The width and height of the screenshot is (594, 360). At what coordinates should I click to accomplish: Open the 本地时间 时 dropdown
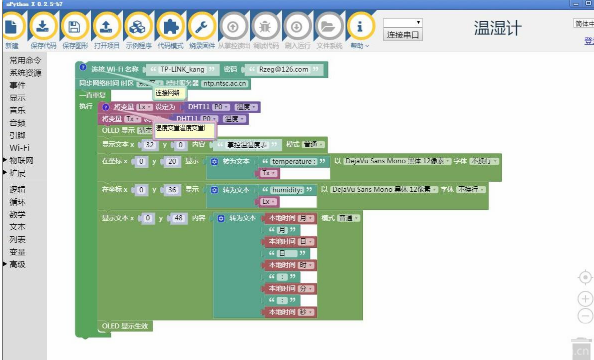pos(306,265)
